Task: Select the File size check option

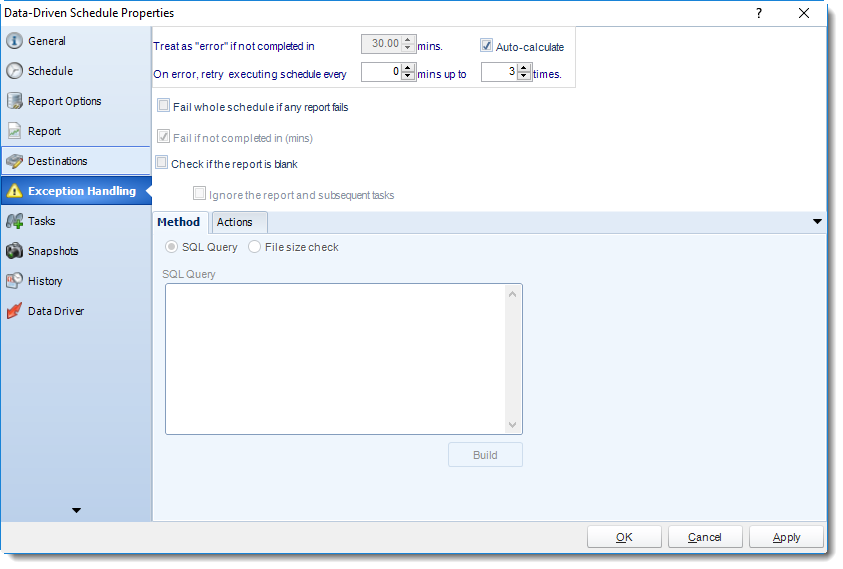Action: tap(254, 247)
